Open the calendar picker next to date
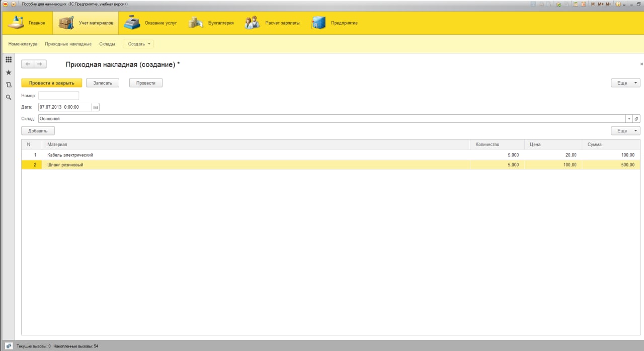644x351 pixels. (96, 107)
